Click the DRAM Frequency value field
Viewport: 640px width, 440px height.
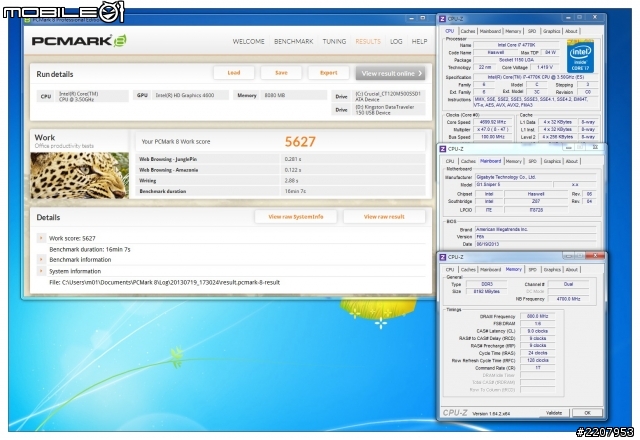coord(538,316)
